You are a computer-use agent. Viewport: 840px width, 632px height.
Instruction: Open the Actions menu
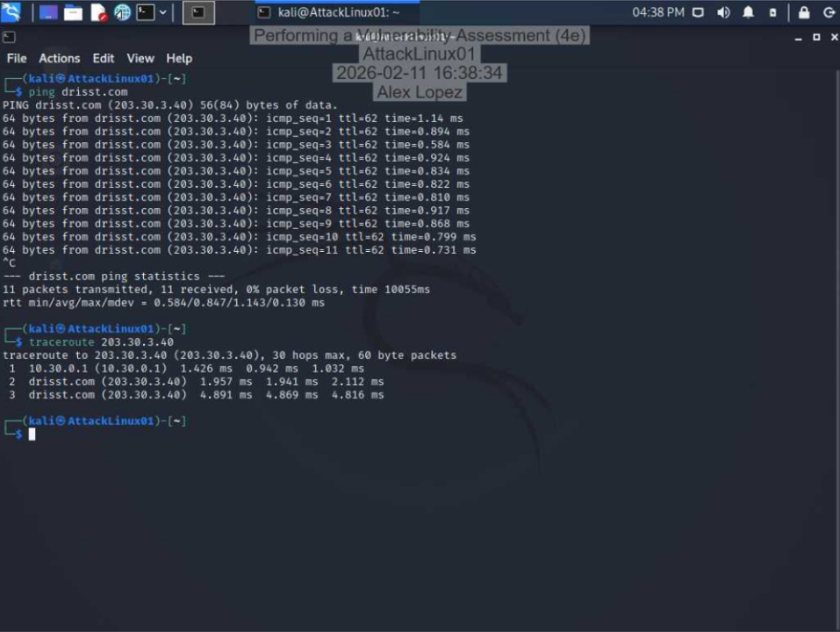coord(59,58)
